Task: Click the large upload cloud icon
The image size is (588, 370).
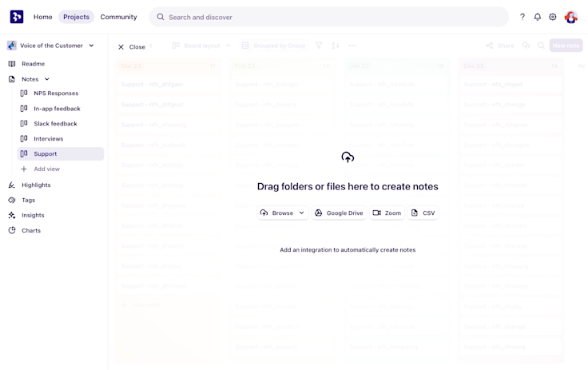Action: (348, 157)
